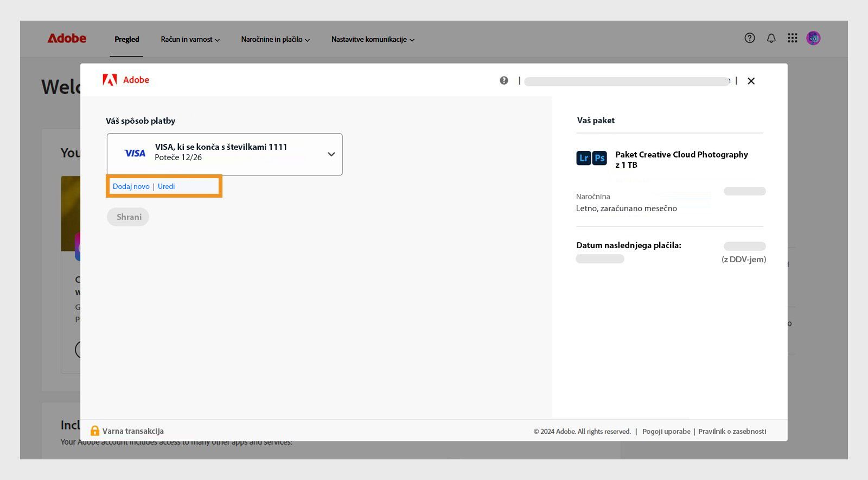The height and width of the screenshot is (480, 868).
Task: Open the Pogoji uporabe link
Action: (666, 432)
